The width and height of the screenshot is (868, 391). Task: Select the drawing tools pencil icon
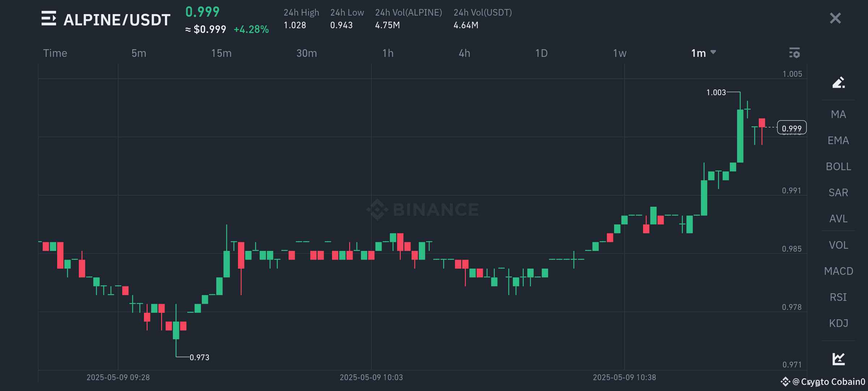click(x=838, y=83)
